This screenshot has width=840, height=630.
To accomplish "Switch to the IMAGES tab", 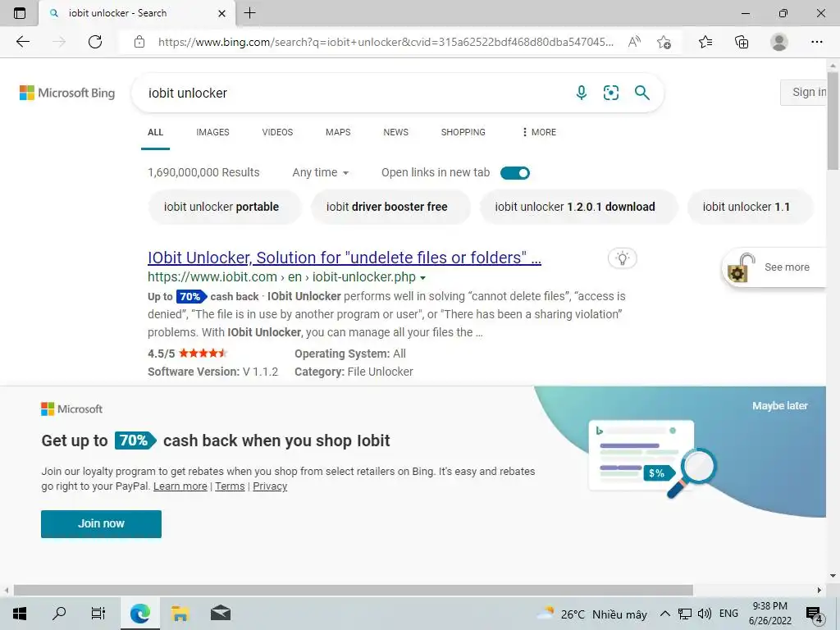I will tap(212, 132).
